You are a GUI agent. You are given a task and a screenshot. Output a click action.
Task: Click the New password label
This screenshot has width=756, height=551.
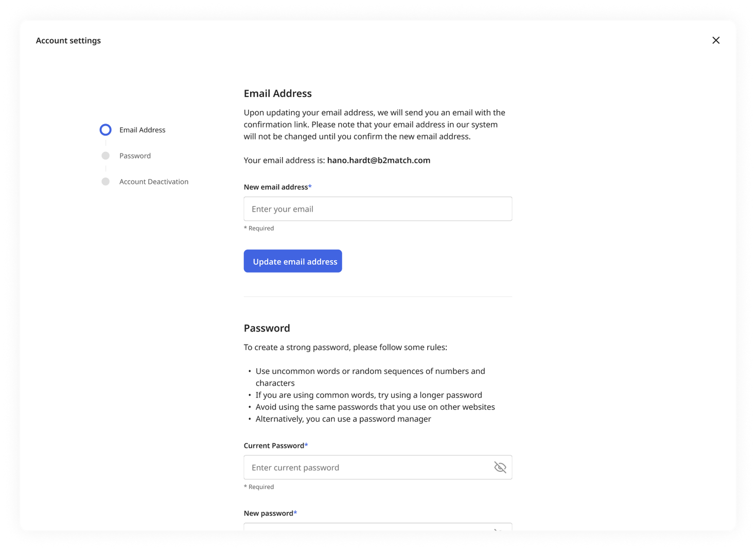click(271, 513)
